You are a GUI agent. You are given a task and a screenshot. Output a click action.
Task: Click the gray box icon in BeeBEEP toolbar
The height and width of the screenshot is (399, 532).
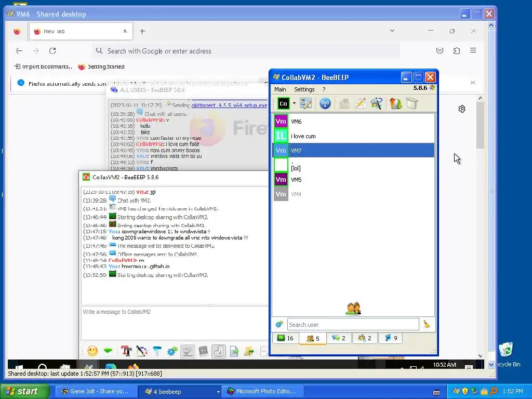(412, 103)
